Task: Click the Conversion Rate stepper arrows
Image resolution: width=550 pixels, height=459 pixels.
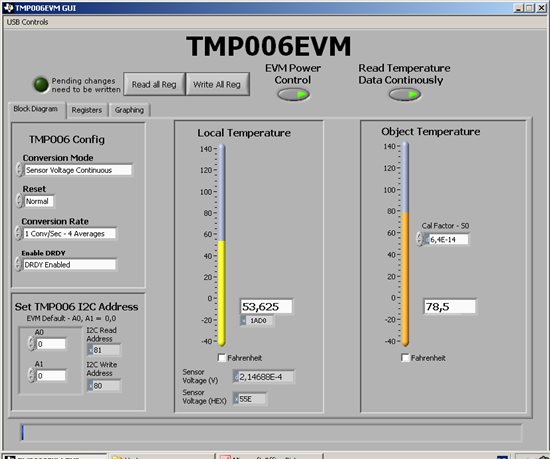Action: pos(18,233)
